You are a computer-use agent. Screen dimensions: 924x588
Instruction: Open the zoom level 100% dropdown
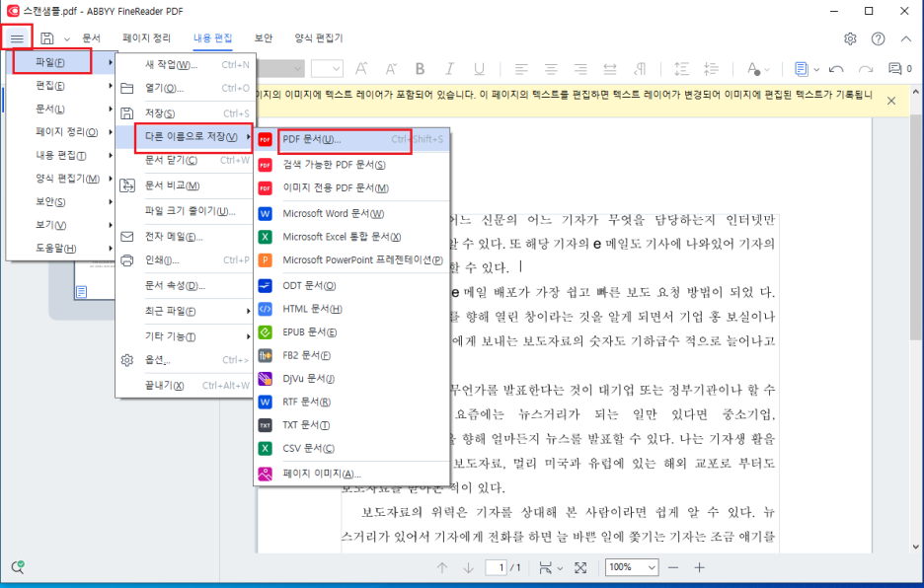[x=632, y=567]
